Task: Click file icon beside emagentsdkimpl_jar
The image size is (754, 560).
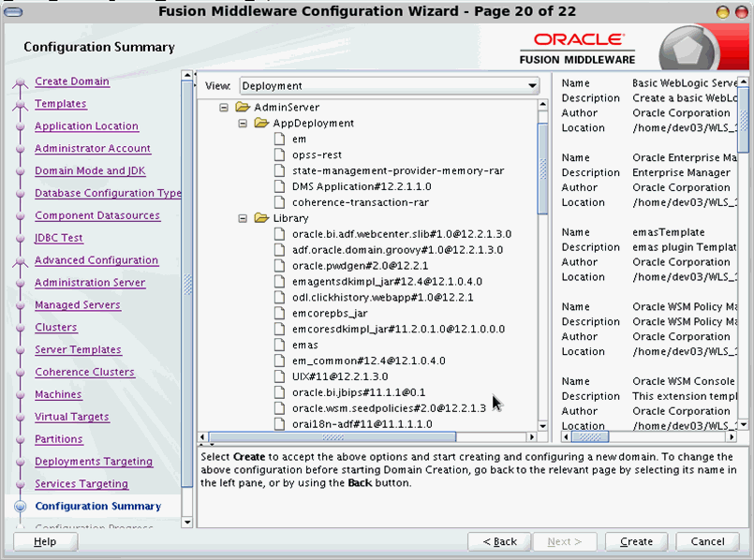Action: pyautogui.click(x=279, y=282)
